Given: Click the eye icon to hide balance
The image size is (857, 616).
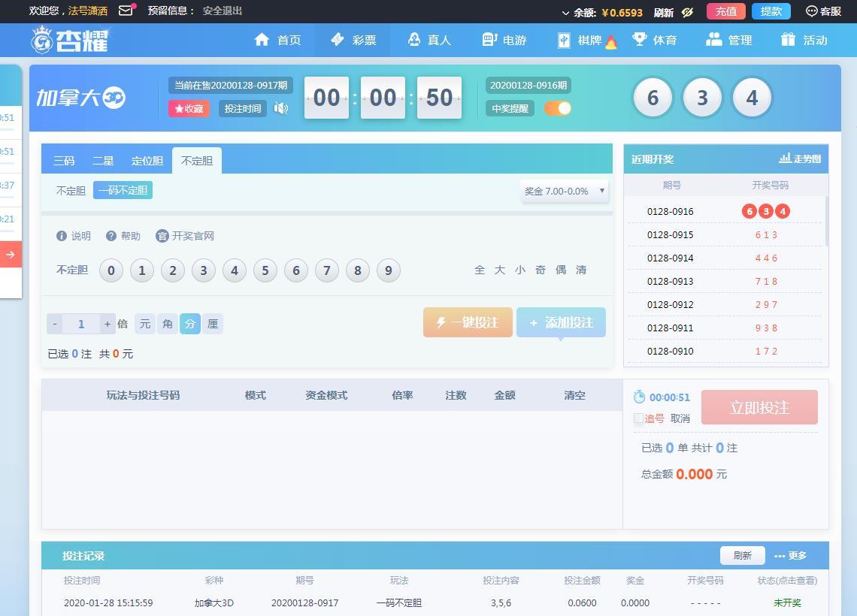Looking at the screenshot, I should click(x=688, y=12).
